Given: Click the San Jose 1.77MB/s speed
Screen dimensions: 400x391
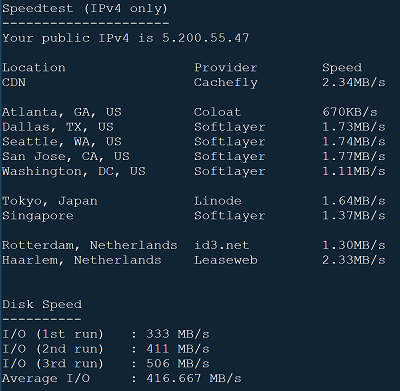Looking at the screenshot, I should pos(354,156).
